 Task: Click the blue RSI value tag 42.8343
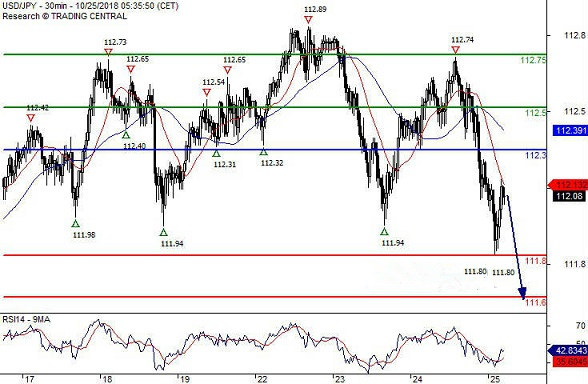(568, 351)
